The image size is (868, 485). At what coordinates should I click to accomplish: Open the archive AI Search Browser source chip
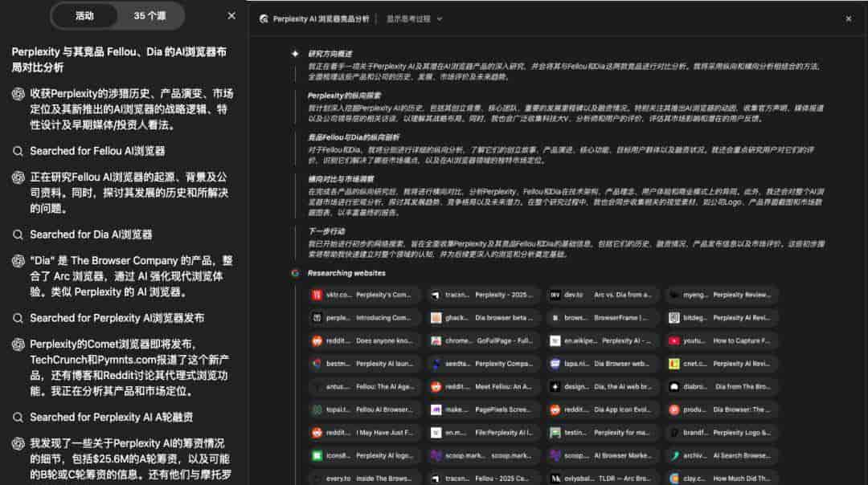[x=722, y=455]
